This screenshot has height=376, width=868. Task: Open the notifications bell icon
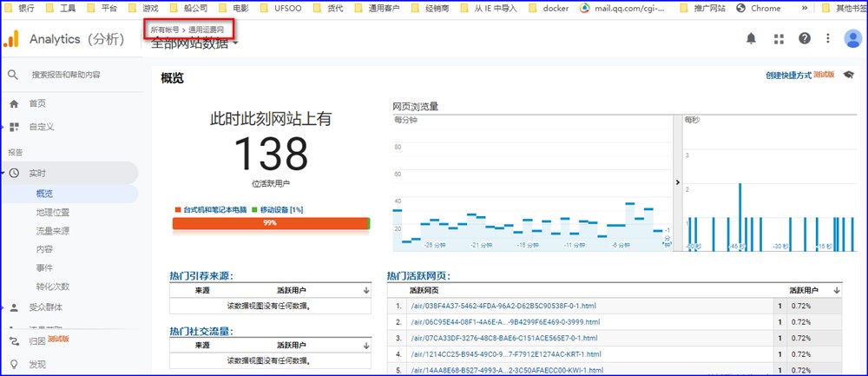pos(751,38)
